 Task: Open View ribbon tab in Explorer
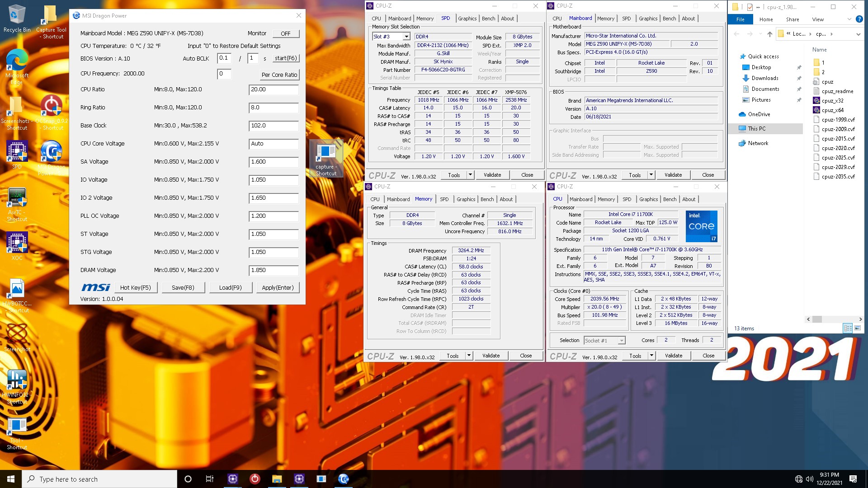point(817,19)
